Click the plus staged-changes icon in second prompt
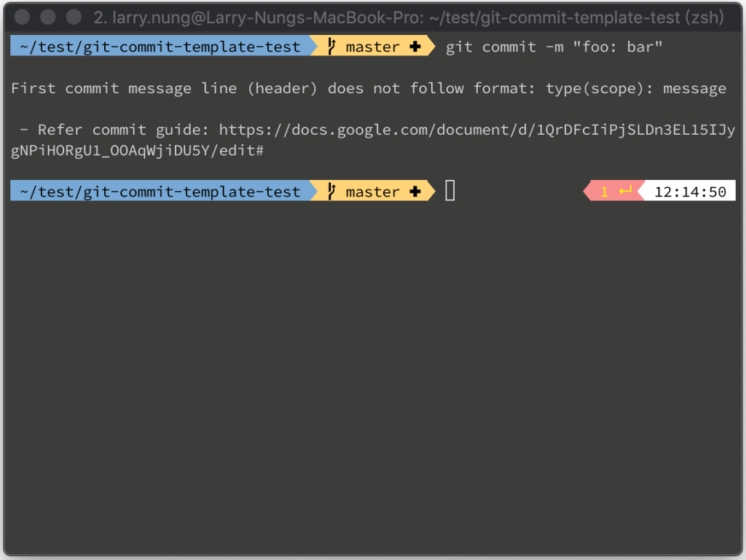The width and height of the screenshot is (746, 560). pos(415,191)
